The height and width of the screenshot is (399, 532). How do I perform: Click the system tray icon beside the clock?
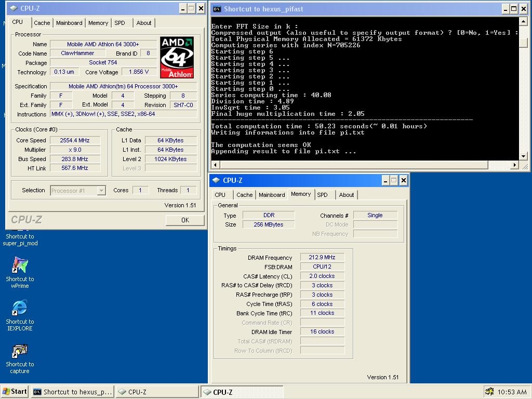(x=489, y=392)
